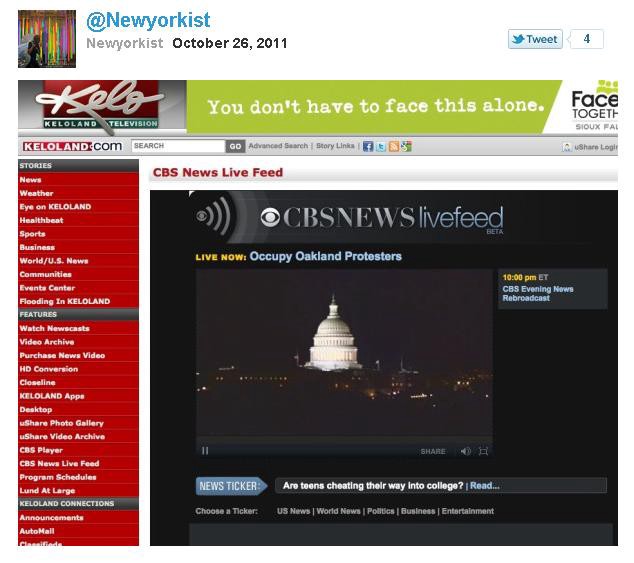
Task: Mute the video with the volume icon
Action: click(x=466, y=451)
